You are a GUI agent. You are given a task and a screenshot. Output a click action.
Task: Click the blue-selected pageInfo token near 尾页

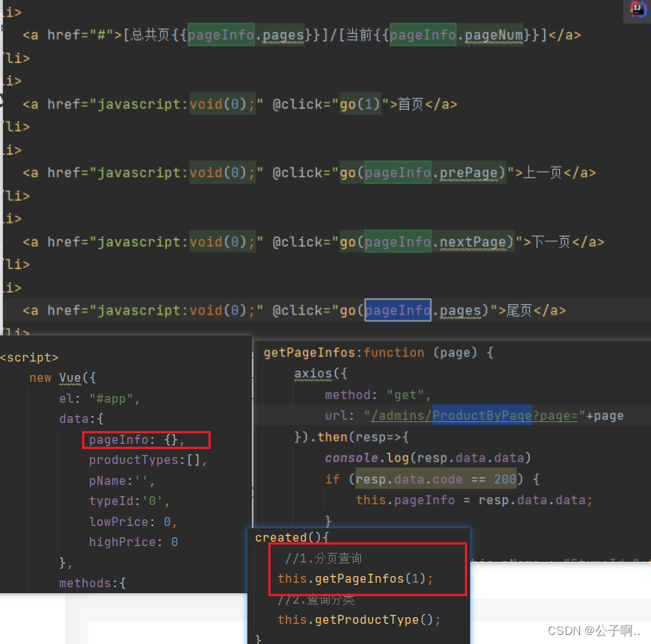click(397, 310)
